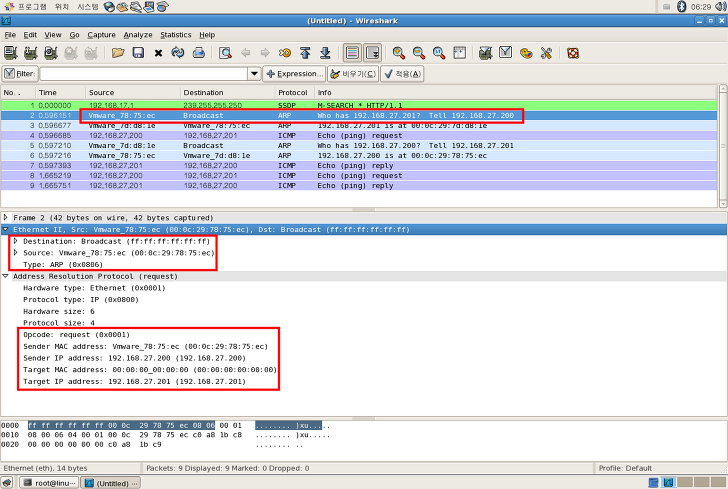This screenshot has width=728, height=489.
Task: Open the Edit menu
Action: [x=30, y=35]
